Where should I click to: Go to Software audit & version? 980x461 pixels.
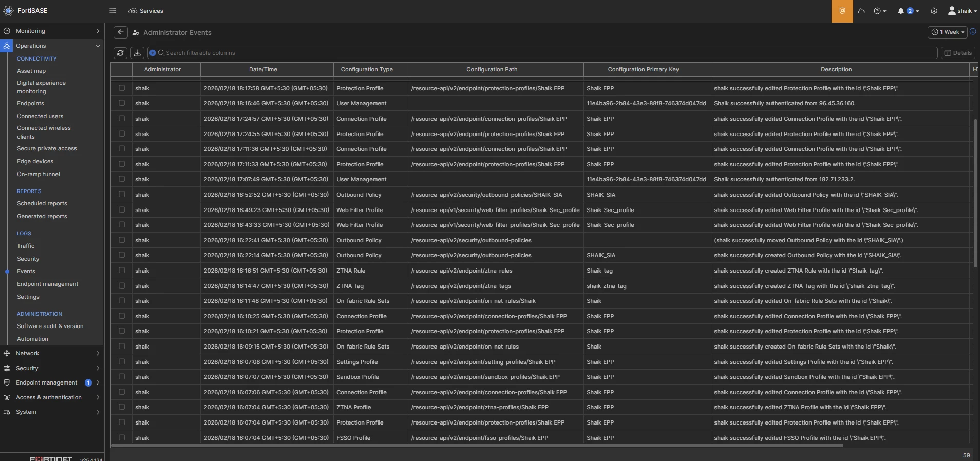point(50,326)
